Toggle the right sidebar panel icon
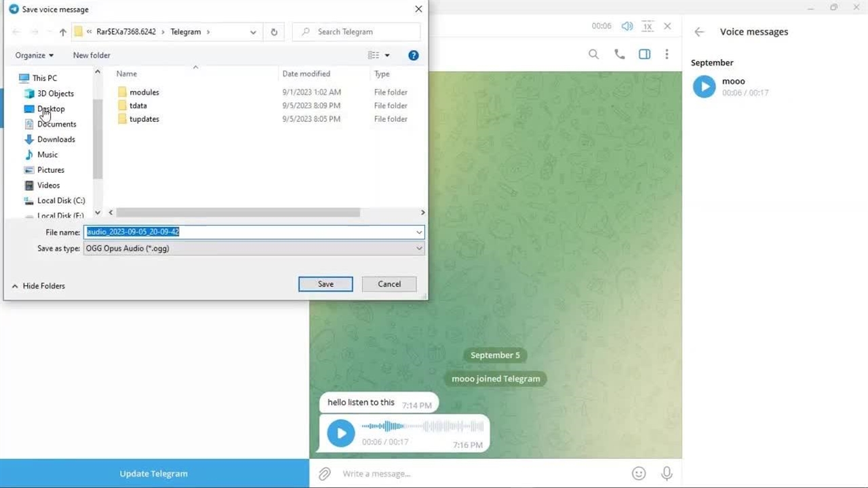This screenshot has width=868, height=488. [644, 54]
